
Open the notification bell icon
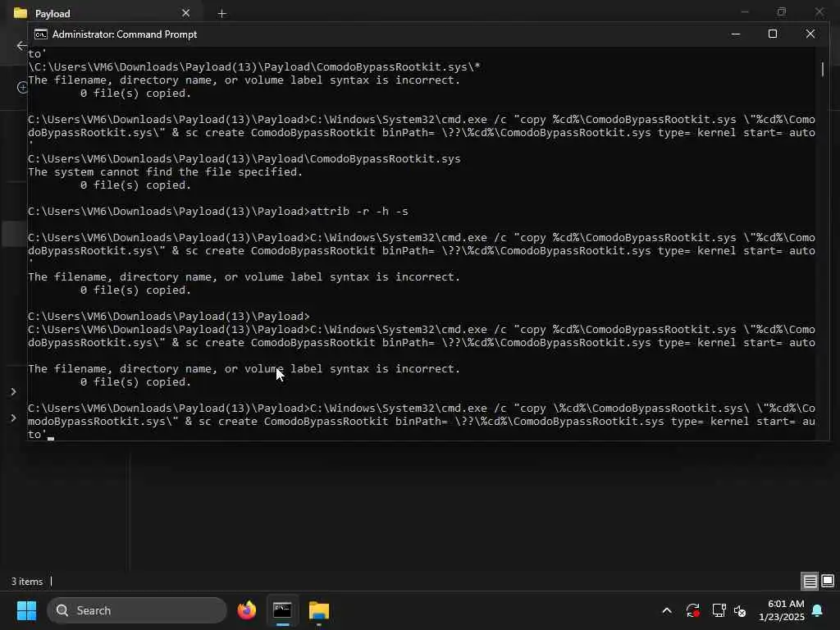pos(818,610)
